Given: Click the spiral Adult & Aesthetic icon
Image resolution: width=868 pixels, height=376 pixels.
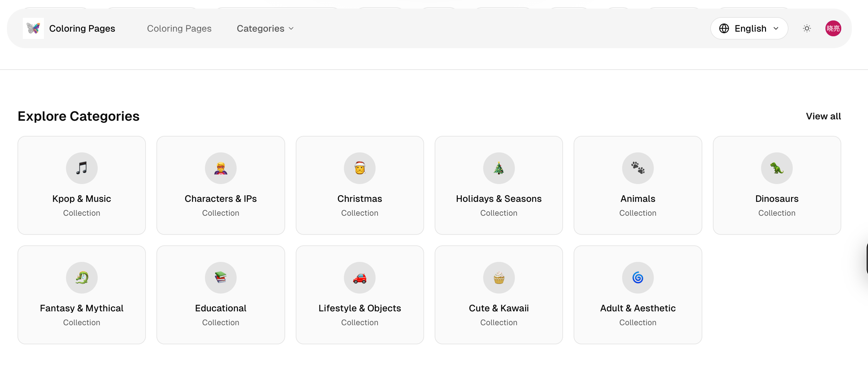Looking at the screenshot, I should [x=638, y=277].
